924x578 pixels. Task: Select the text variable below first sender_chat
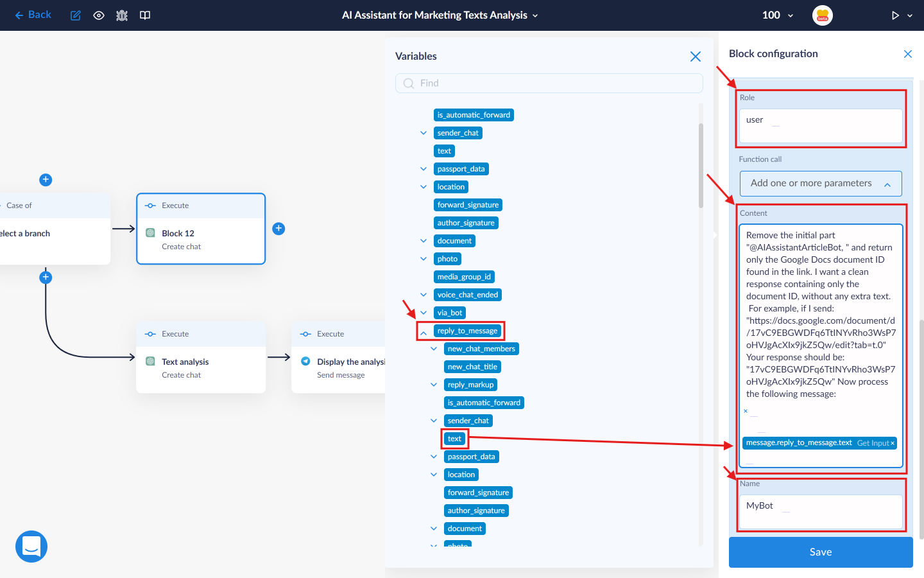(445, 151)
